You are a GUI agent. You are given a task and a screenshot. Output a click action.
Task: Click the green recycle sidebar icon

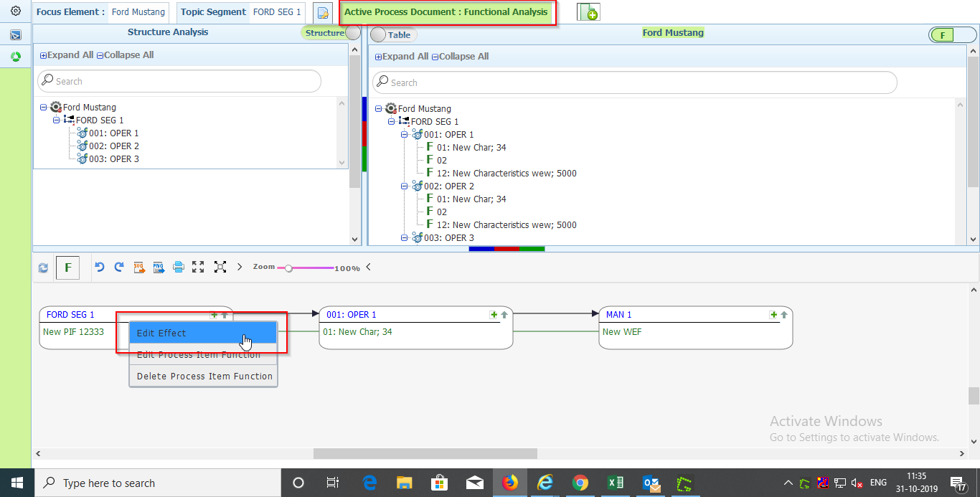tap(16, 57)
